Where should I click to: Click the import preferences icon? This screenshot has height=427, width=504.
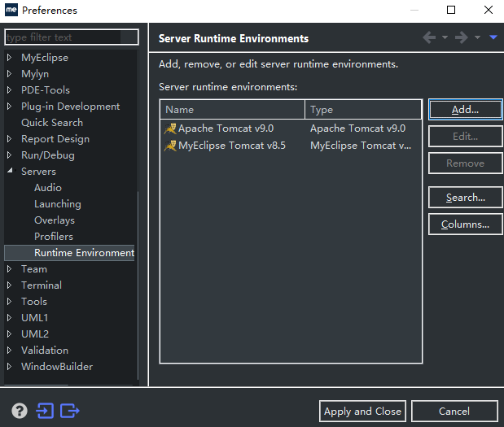(45, 411)
